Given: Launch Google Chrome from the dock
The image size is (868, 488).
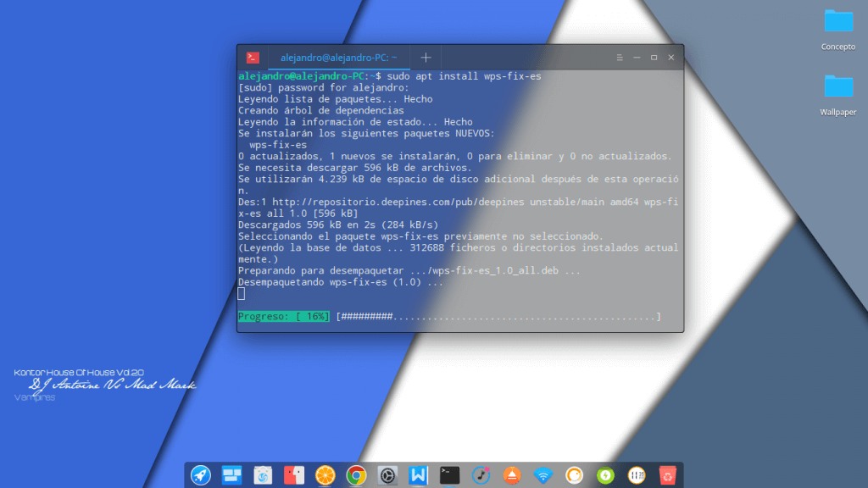Looking at the screenshot, I should [356, 475].
